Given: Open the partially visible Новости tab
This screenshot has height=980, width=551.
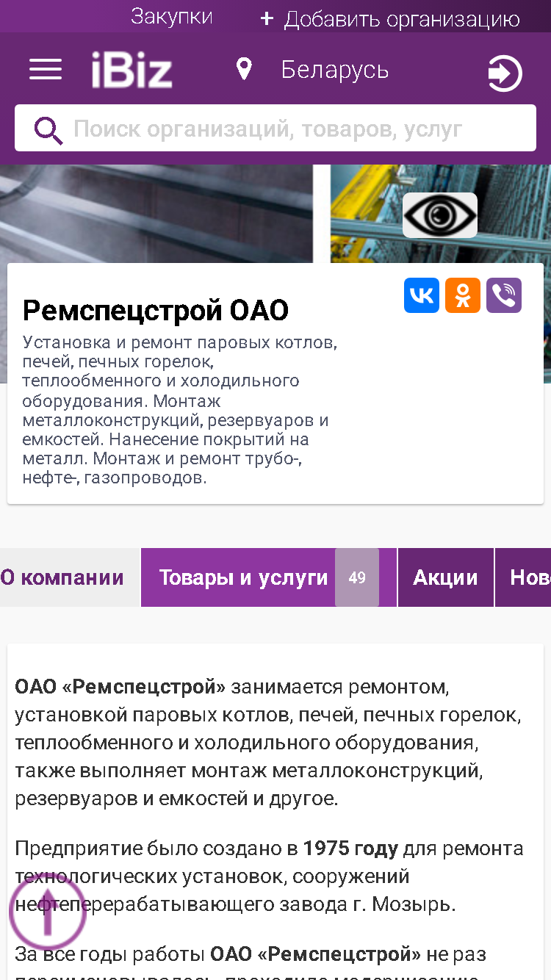Looking at the screenshot, I should pyautogui.click(x=523, y=577).
